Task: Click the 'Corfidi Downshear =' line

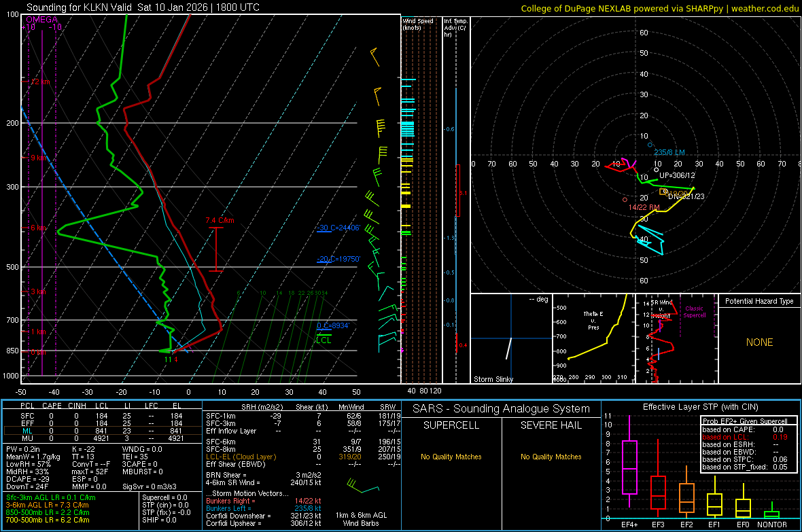Action: 264,516
